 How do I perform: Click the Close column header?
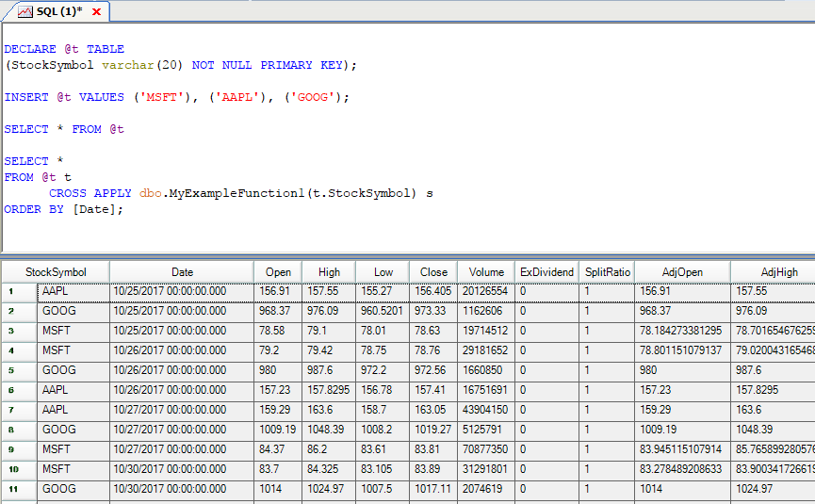[433, 272]
